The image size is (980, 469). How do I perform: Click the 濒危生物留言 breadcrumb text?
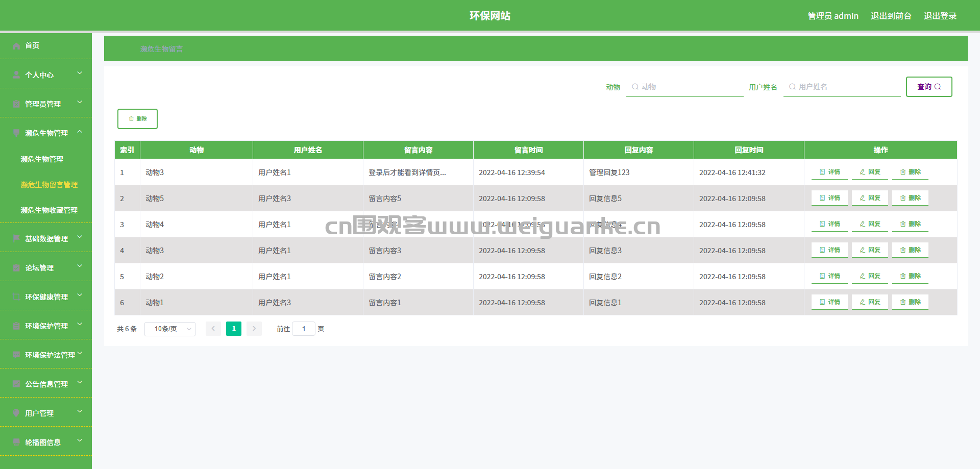(161, 49)
